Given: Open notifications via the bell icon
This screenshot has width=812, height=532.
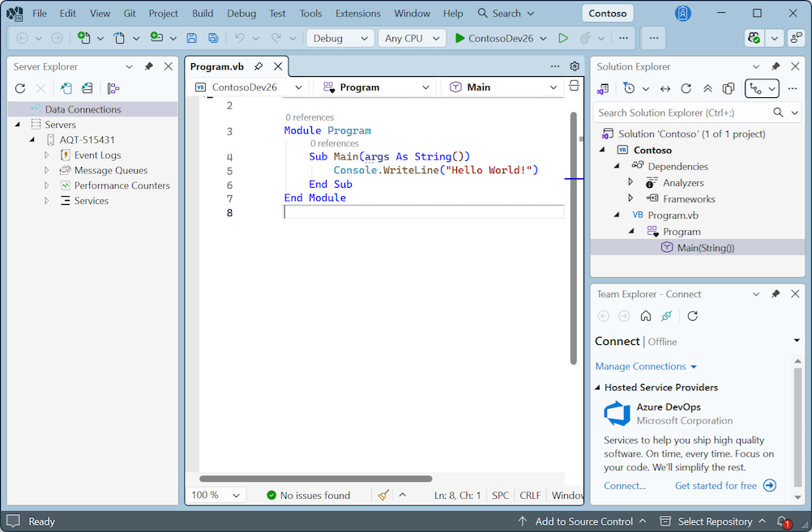Looking at the screenshot, I should [782, 521].
